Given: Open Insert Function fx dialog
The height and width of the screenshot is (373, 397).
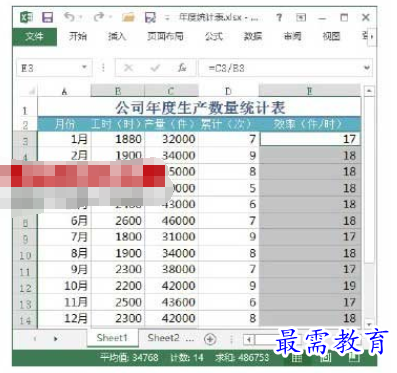Looking at the screenshot, I should [182, 68].
